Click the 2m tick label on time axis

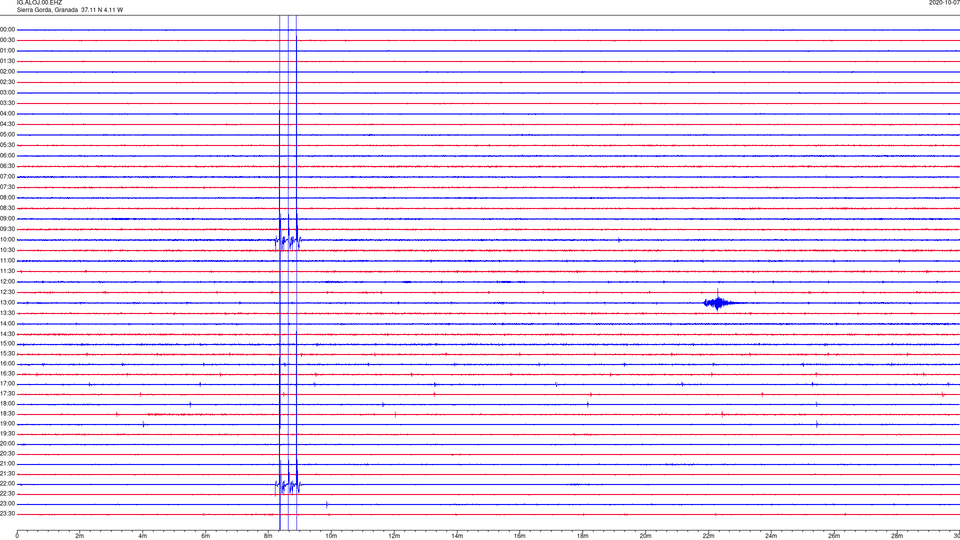point(80,536)
